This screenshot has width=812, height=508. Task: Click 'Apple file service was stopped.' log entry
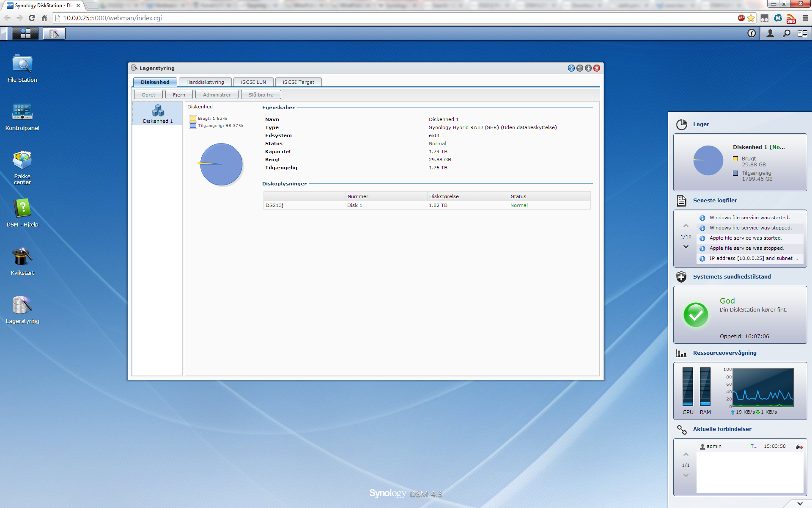point(749,248)
